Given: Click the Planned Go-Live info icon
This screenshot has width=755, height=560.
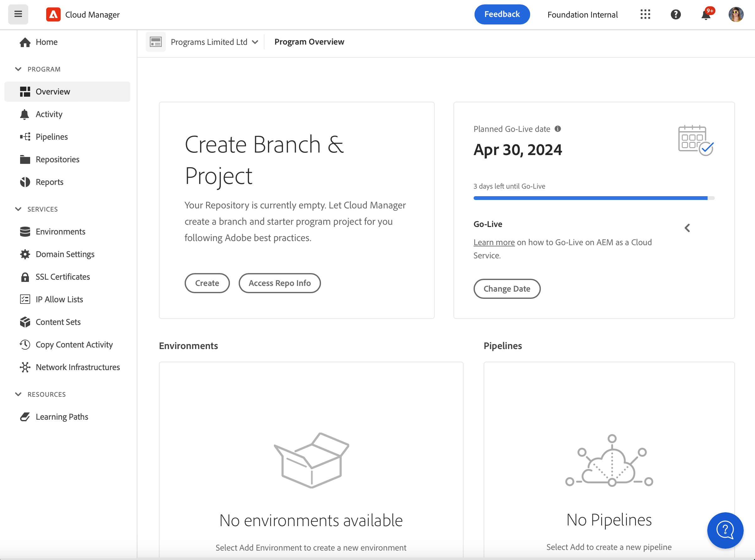Looking at the screenshot, I should [557, 129].
